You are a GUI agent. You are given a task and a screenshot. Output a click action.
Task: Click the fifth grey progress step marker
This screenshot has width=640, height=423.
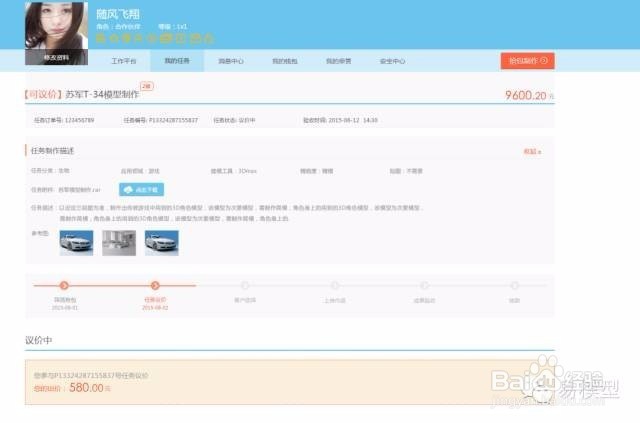coord(424,285)
